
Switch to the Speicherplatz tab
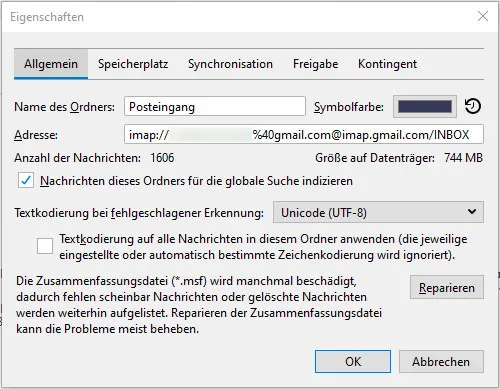[133, 64]
